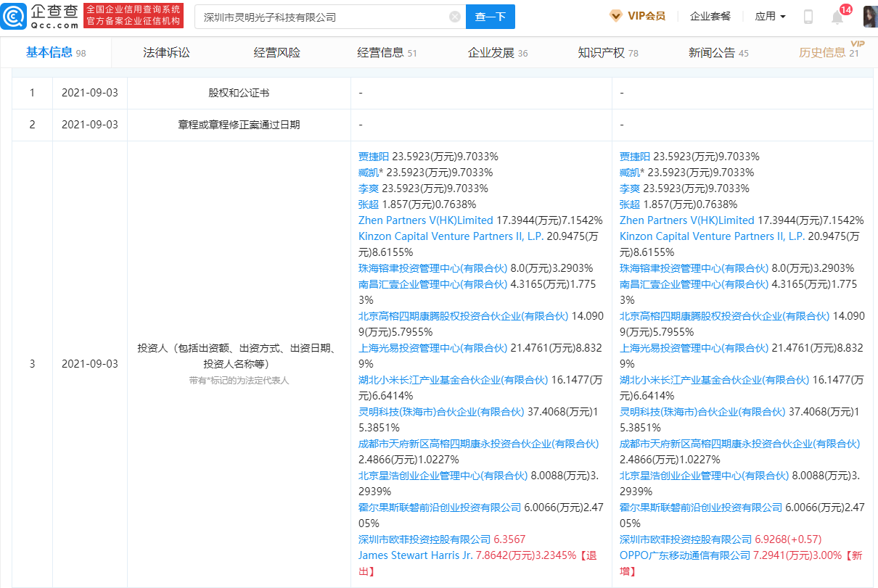This screenshot has width=878, height=588.
Task: Open the 应用 dropdown menu
Action: pyautogui.click(x=771, y=16)
